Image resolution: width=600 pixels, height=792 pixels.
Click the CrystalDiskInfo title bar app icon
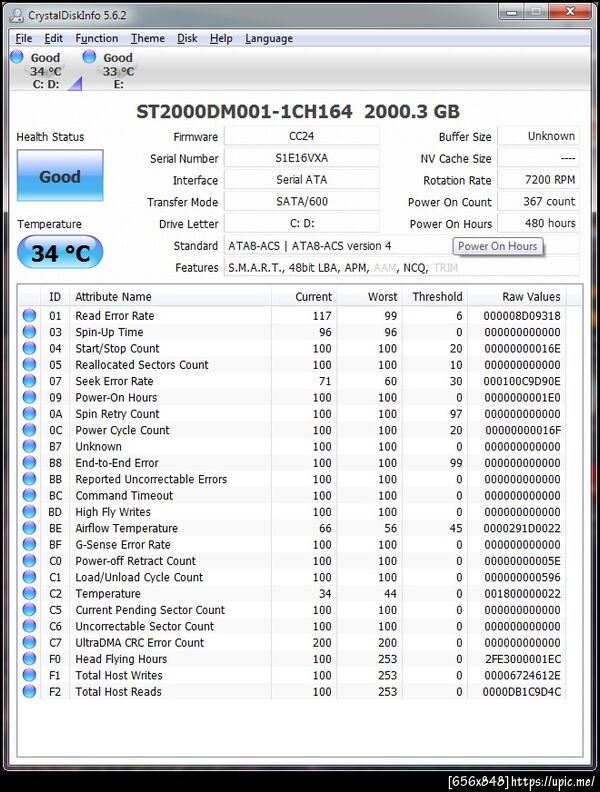[x=17, y=15]
